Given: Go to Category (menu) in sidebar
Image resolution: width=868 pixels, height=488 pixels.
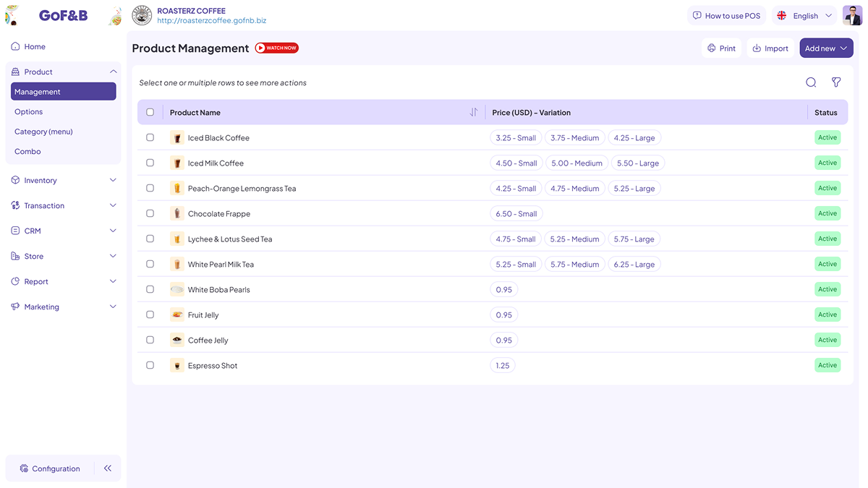Looking at the screenshot, I should (x=43, y=132).
